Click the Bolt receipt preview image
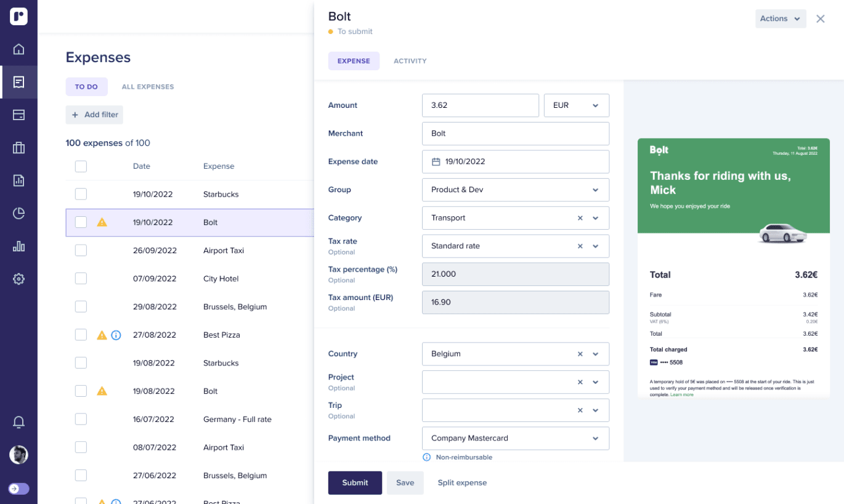The width and height of the screenshot is (844, 504). 733,267
